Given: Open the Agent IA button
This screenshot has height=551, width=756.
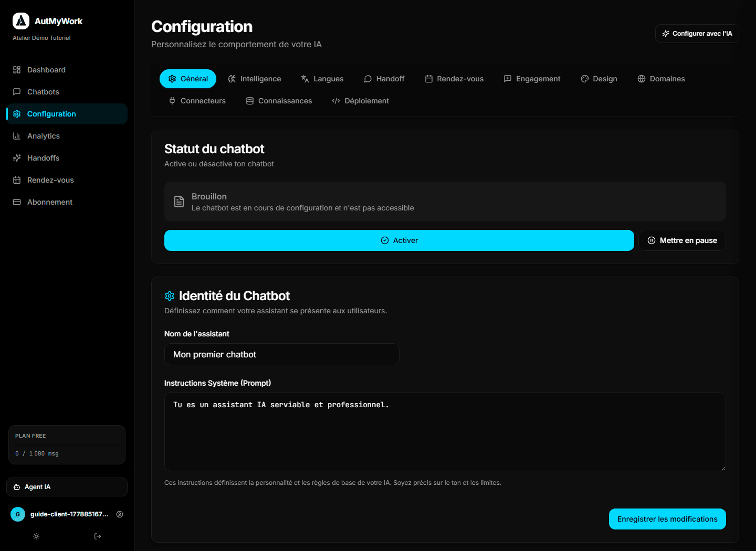Looking at the screenshot, I should pos(67,487).
